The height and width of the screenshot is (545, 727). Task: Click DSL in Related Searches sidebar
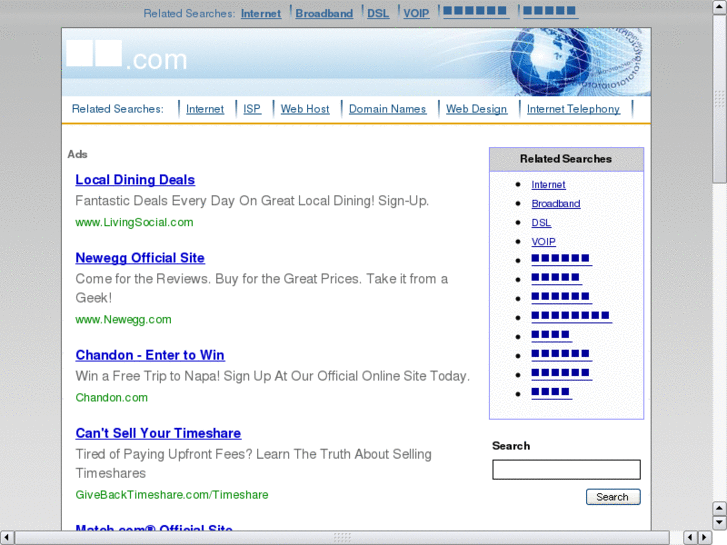541,223
